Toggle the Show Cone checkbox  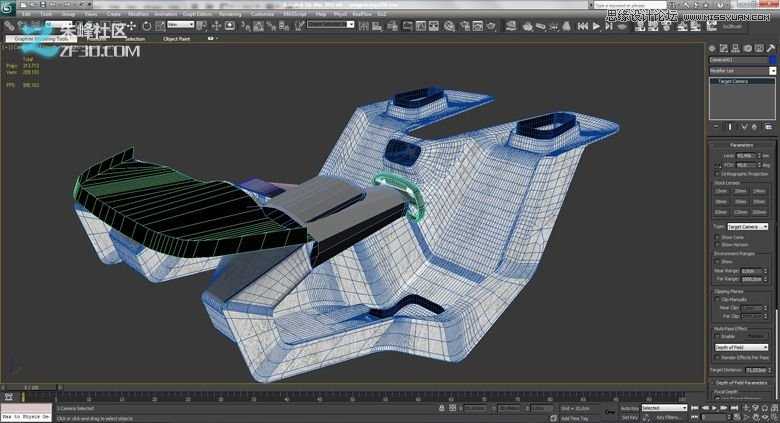(x=717, y=237)
